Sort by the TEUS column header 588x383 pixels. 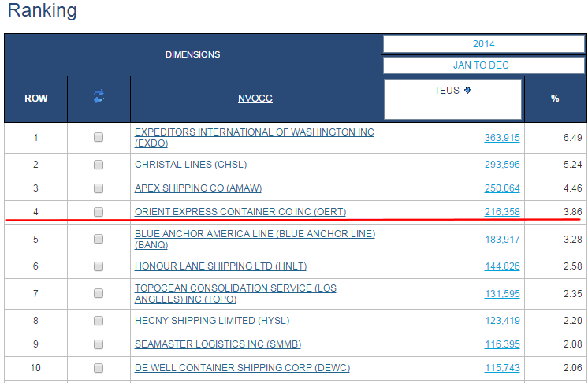447,91
